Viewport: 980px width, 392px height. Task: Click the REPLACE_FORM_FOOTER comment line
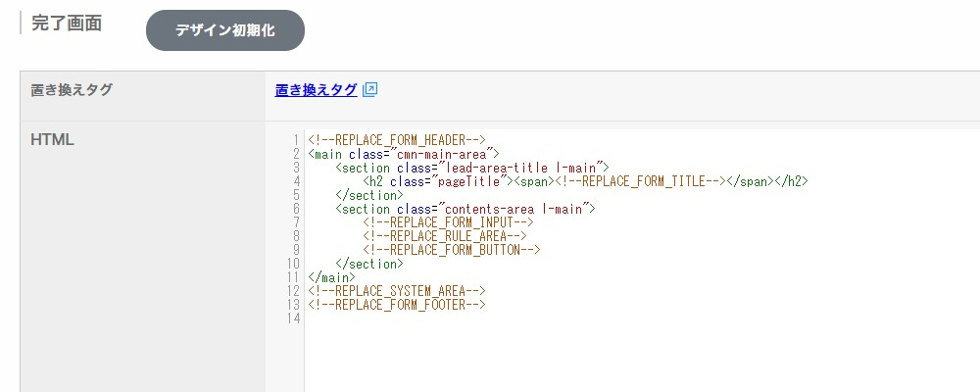pyautogui.click(x=397, y=305)
